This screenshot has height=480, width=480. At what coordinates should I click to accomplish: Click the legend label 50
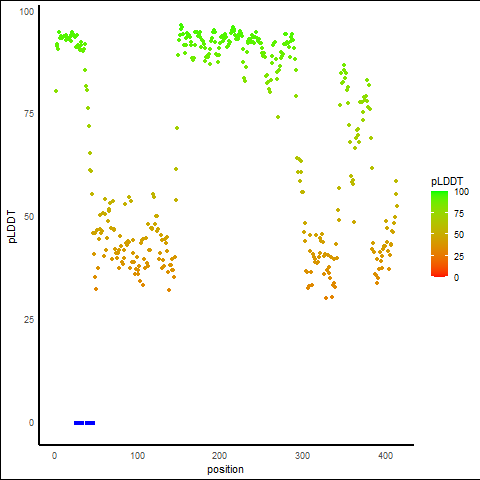pos(459,235)
